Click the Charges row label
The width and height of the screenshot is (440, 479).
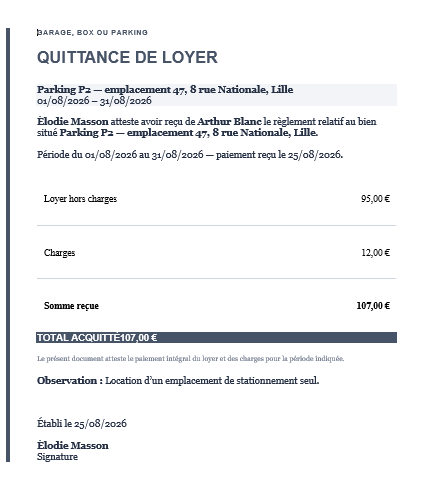point(59,253)
